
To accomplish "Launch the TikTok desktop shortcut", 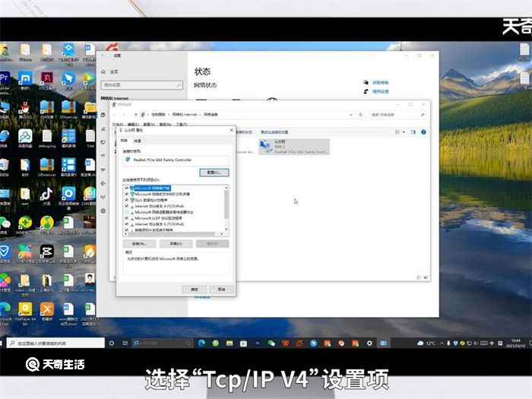I will point(46,195).
